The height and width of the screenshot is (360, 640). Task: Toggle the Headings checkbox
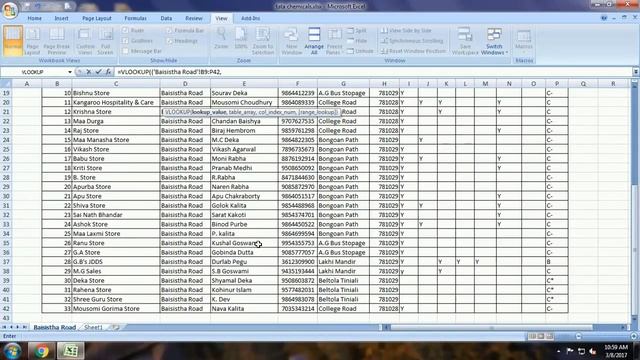pyautogui.click(x=169, y=41)
